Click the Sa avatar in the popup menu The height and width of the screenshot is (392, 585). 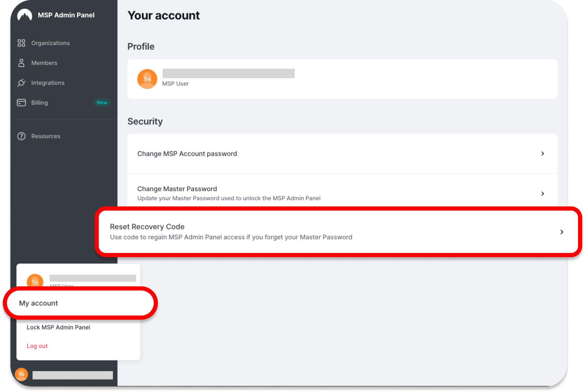coord(35,281)
